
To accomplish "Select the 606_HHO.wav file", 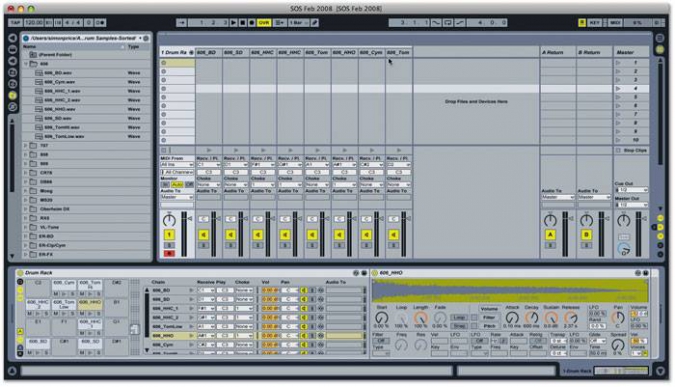I will (x=60, y=109).
